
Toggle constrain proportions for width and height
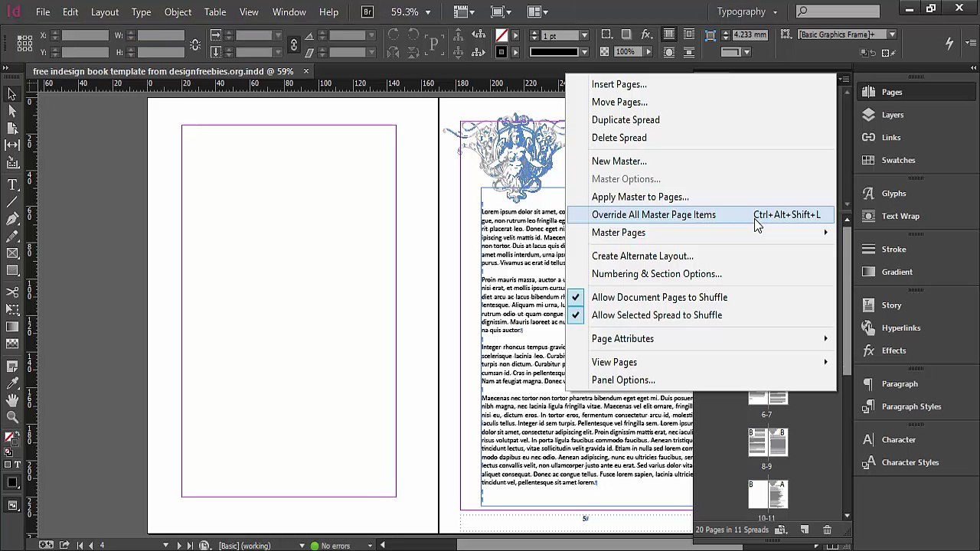195,44
